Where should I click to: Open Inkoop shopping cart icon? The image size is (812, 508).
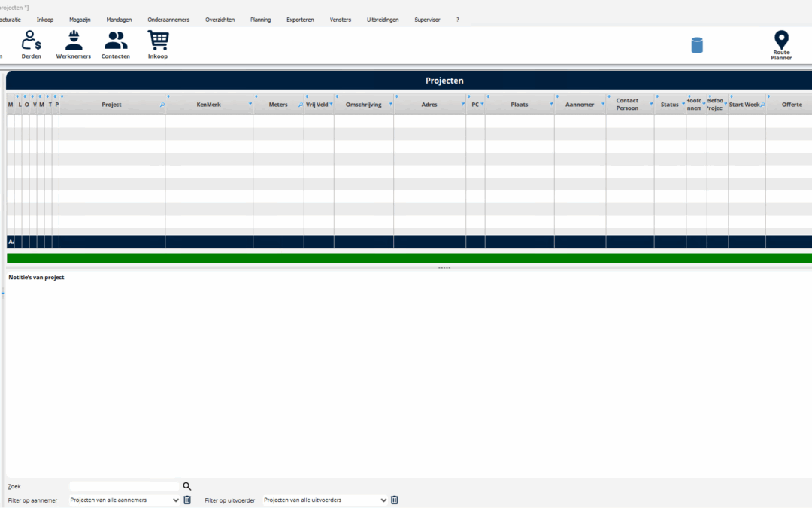click(x=158, y=41)
